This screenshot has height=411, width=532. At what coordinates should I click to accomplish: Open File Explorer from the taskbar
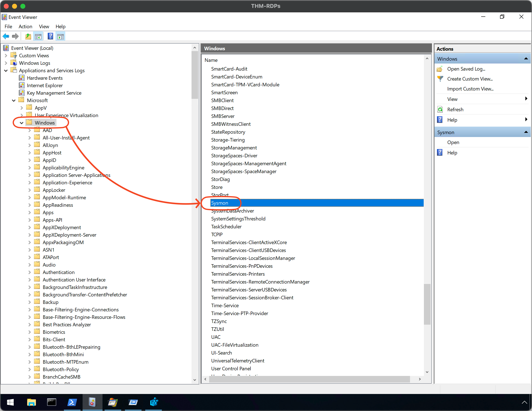coord(31,402)
